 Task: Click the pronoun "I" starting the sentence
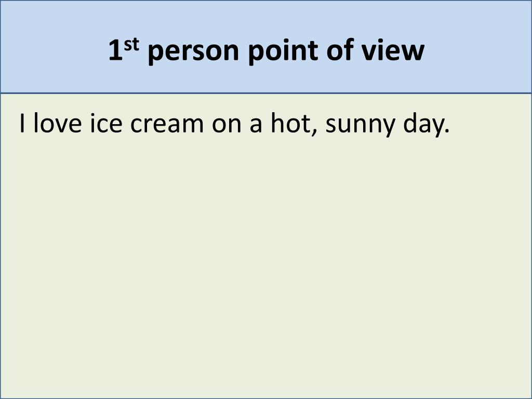[22, 123]
